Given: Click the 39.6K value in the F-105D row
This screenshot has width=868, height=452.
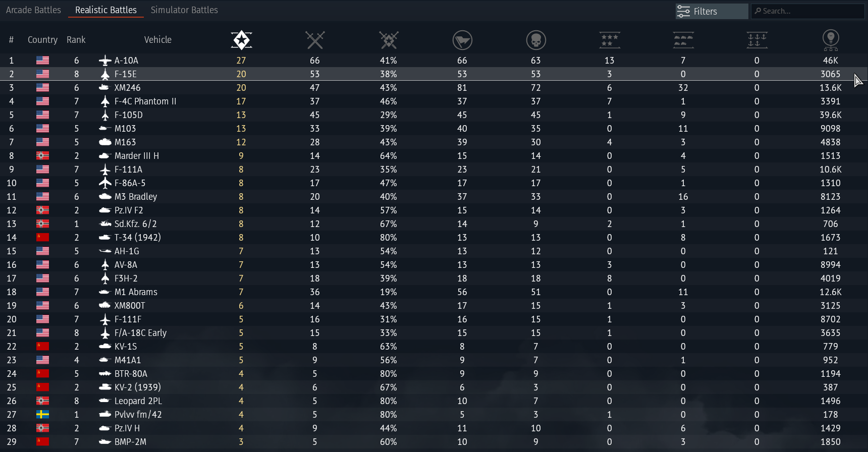Looking at the screenshot, I should [x=831, y=115].
